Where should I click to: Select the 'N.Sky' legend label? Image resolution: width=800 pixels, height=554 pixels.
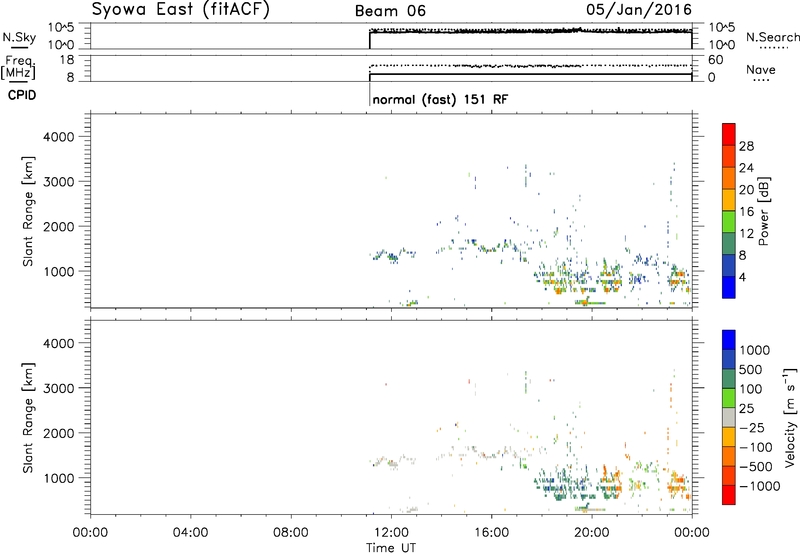(x=19, y=37)
